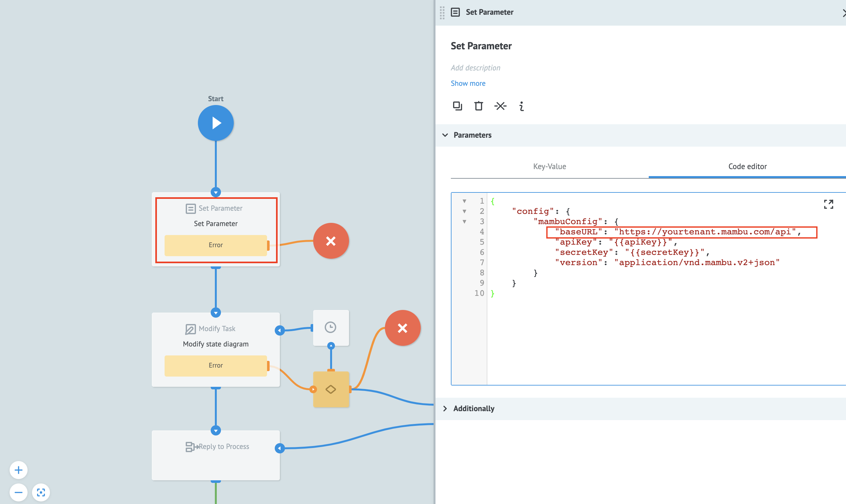This screenshot has height=504, width=846.
Task: Expand the Additionally section
Action: 445,409
